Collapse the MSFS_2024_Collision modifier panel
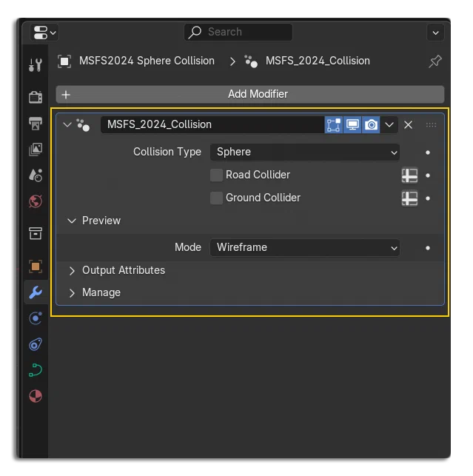 point(67,124)
